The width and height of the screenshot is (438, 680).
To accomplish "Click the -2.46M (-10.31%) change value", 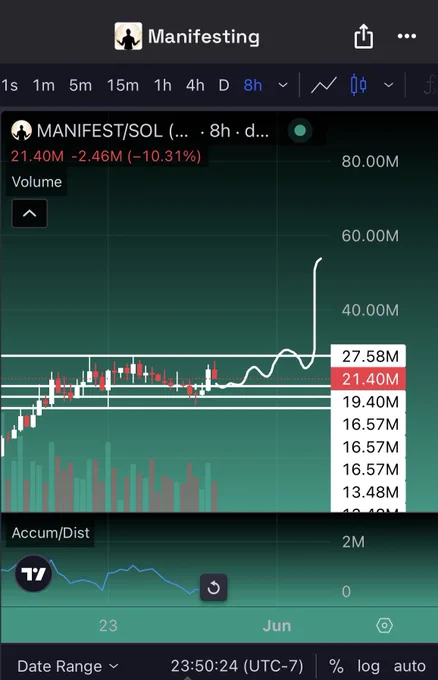I will pyautogui.click(x=136, y=156).
